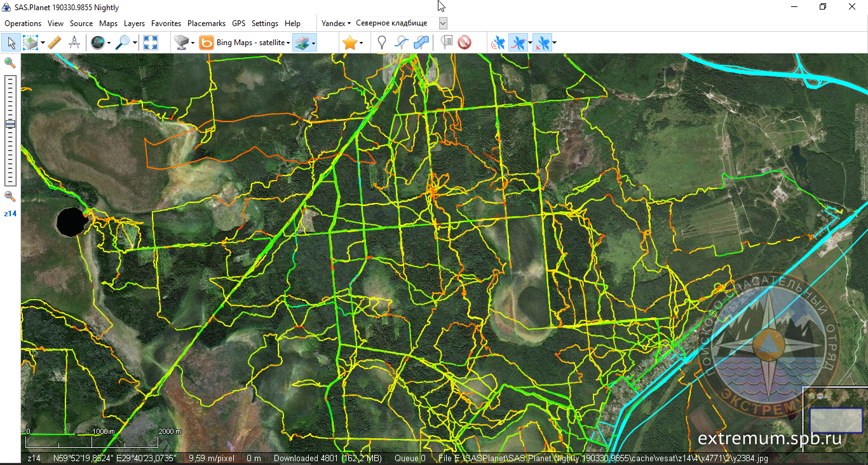Image resolution: width=868 pixels, height=465 pixels.
Task: Open the Operations menu
Action: pyautogui.click(x=23, y=23)
